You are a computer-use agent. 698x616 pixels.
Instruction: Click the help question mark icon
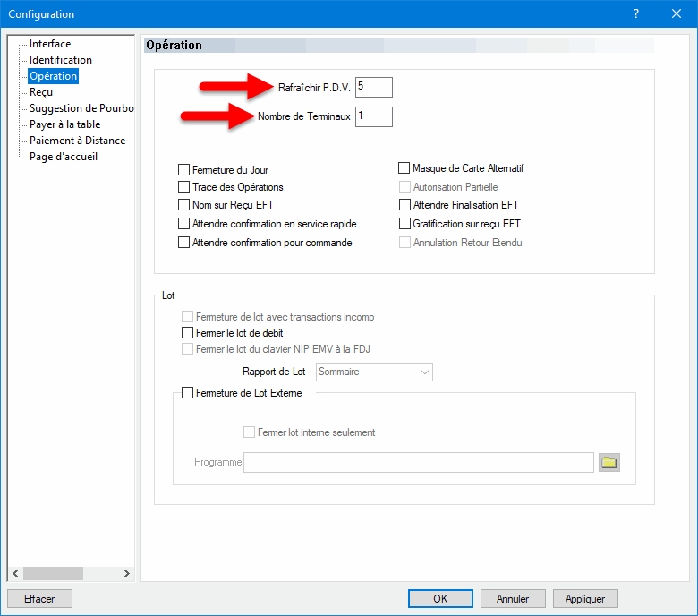tap(636, 13)
